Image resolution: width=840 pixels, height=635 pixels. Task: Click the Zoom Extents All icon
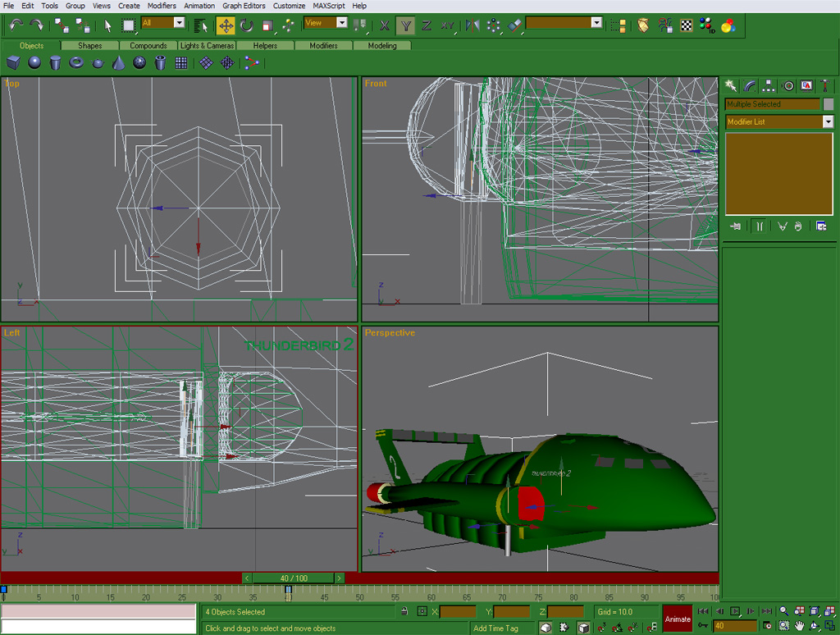(x=830, y=611)
